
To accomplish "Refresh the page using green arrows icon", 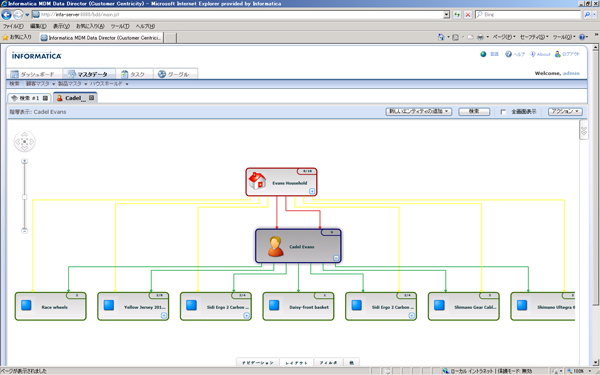I will click(457, 15).
